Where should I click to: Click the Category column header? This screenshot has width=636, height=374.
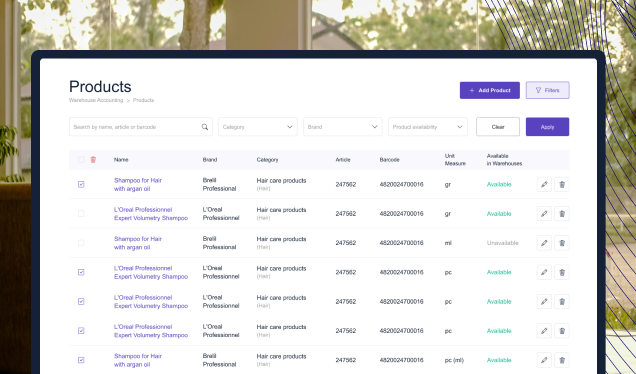point(267,160)
